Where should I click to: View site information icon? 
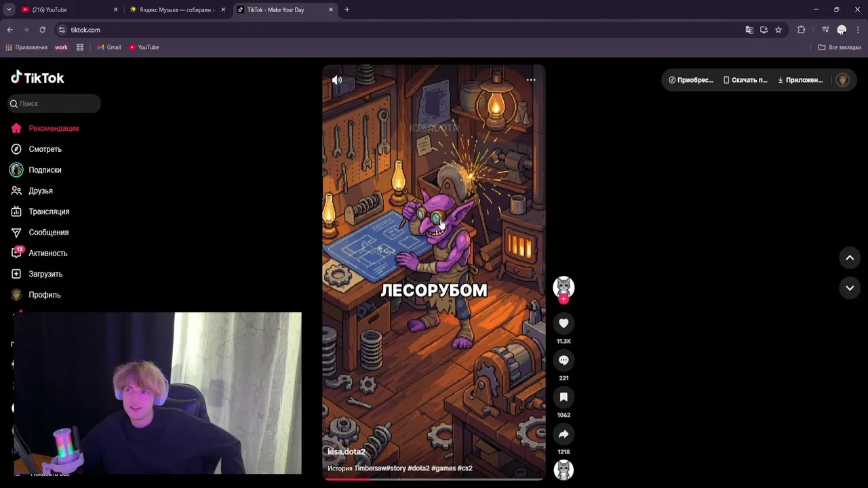pyautogui.click(x=62, y=30)
